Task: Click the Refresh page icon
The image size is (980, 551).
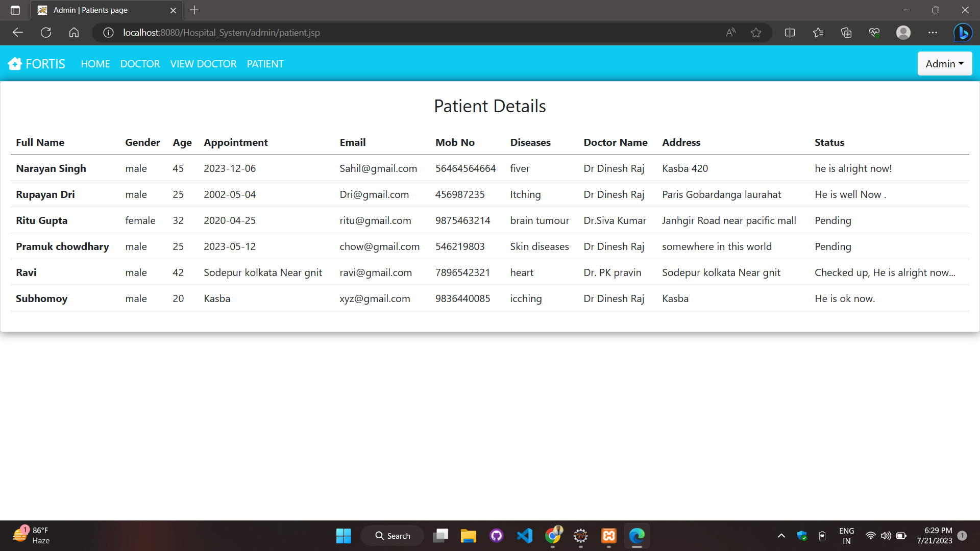Action: [x=45, y=32]
